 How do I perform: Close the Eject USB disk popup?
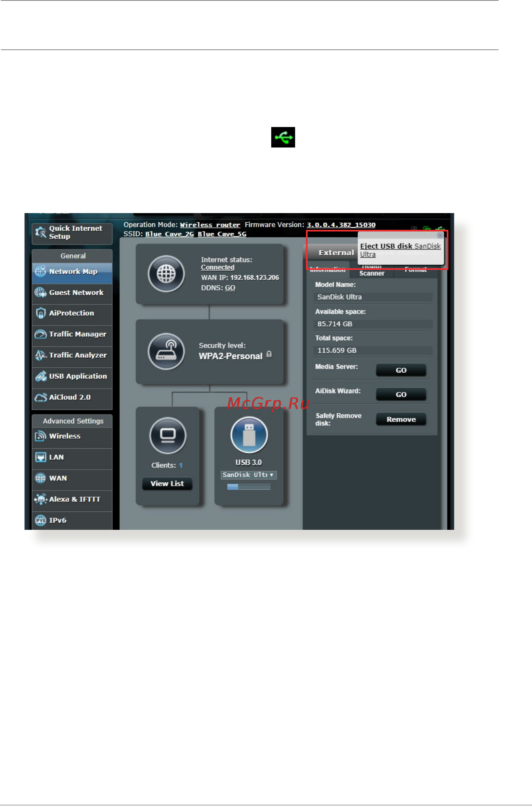[x=440, y=235]
